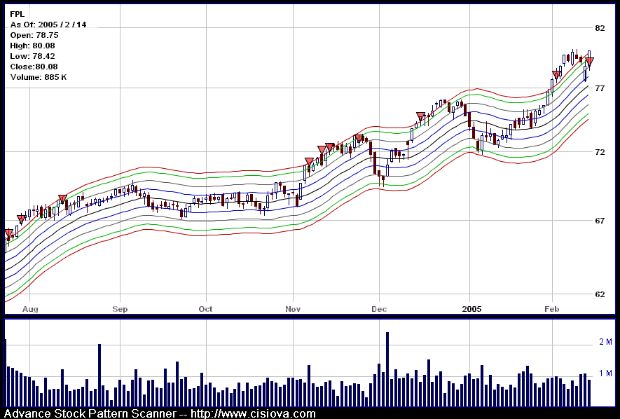
Task: Click the 67 price axis label
Action: coord(600,221)
